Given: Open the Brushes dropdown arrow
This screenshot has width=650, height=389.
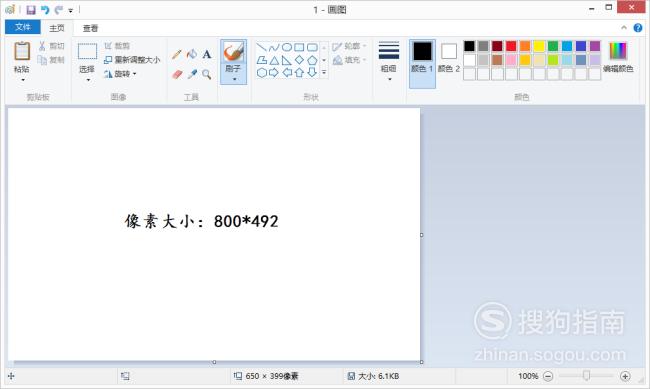Looking at the screenshot, I should [234, 79].
